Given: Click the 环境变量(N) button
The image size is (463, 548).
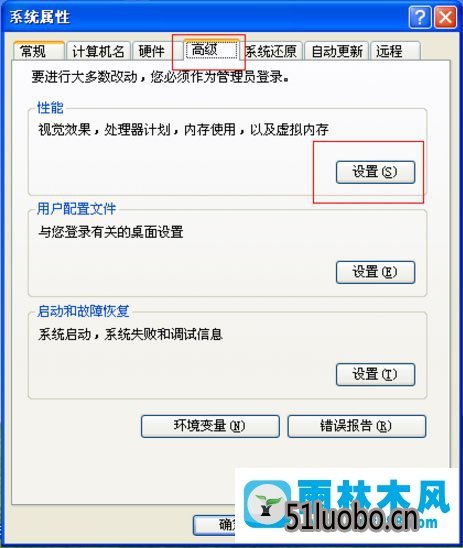Looking at the screenshot, I should point(210,426).
